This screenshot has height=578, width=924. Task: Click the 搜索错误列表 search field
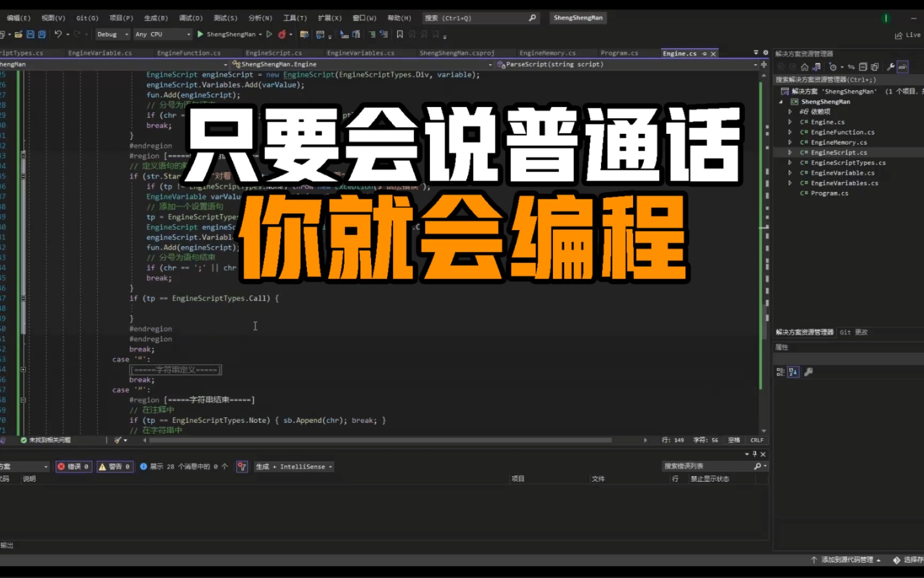(715, 466)
